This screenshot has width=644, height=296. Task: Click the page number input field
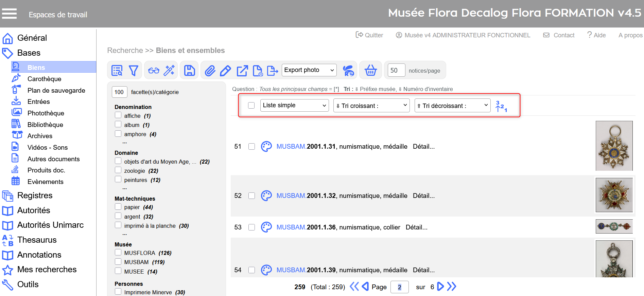[x=399, y=287]
